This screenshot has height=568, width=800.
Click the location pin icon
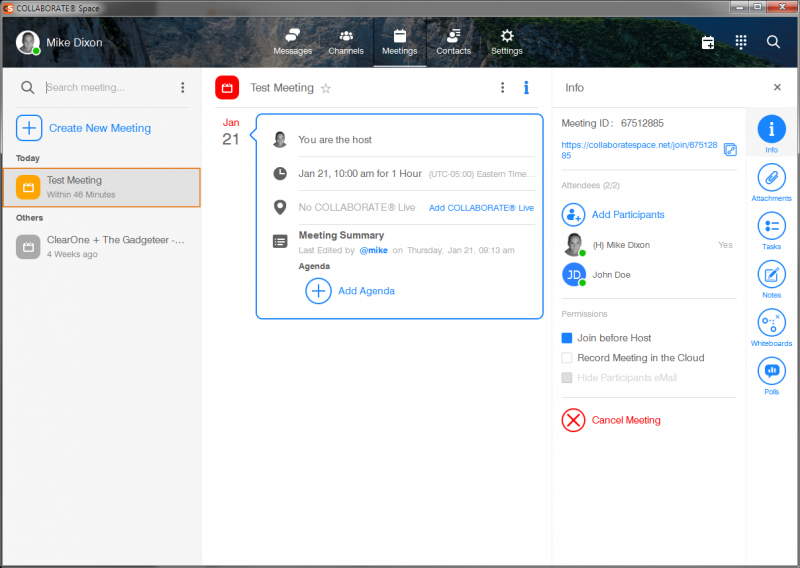tap(280, 207)
